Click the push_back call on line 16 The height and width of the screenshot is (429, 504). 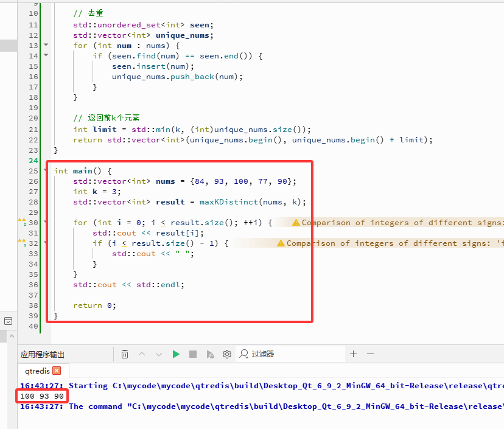pyautogui.click(x=192, y=77)
